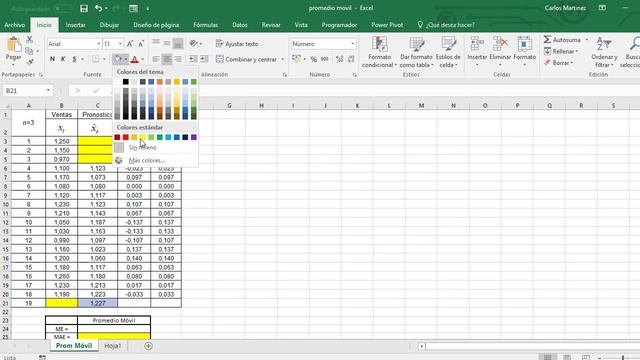Open the Name Box B21 dropdown
640x360 pixels.
(x=48, y=90)
